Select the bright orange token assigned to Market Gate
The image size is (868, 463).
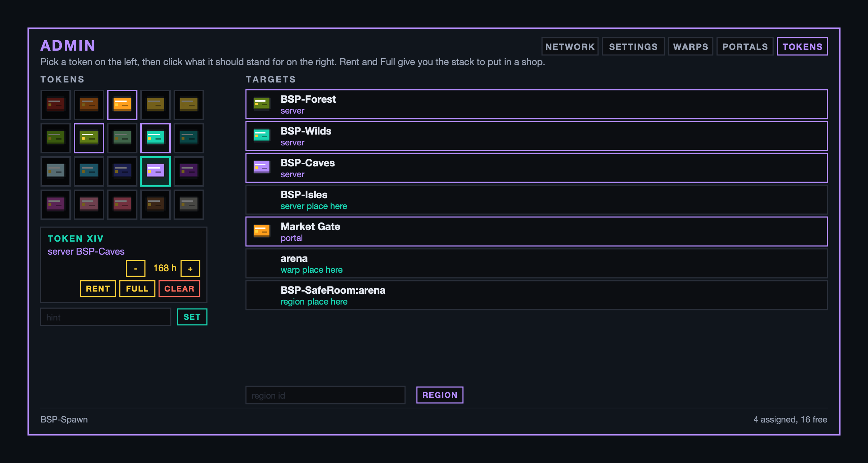click(x=122, y=105)
